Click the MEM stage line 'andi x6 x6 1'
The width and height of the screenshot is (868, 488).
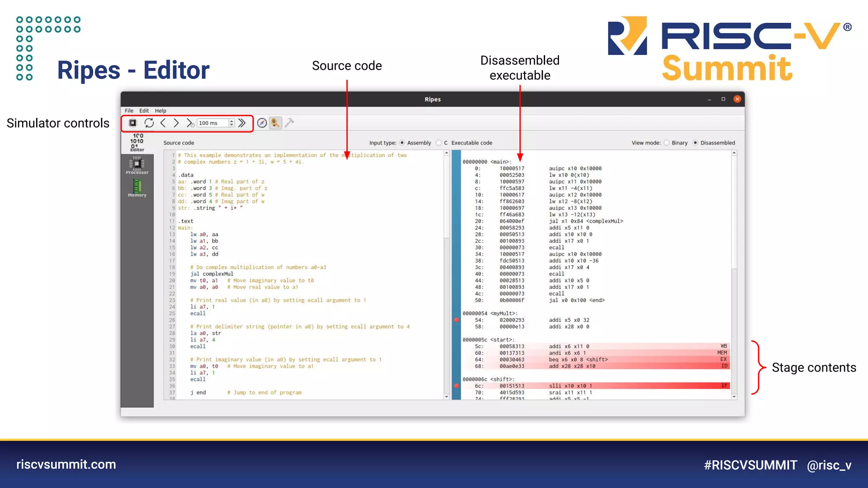[x=596, y=353]
